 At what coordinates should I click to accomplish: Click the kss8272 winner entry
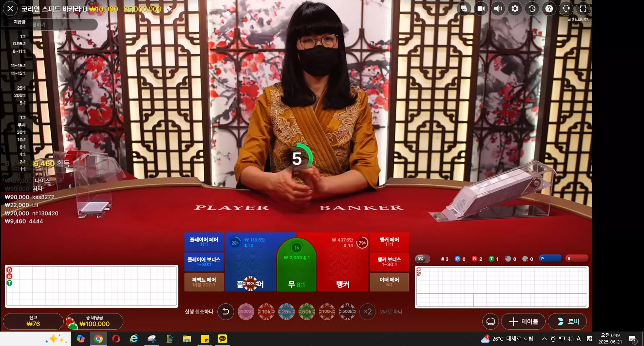click(x=29, y=197)
